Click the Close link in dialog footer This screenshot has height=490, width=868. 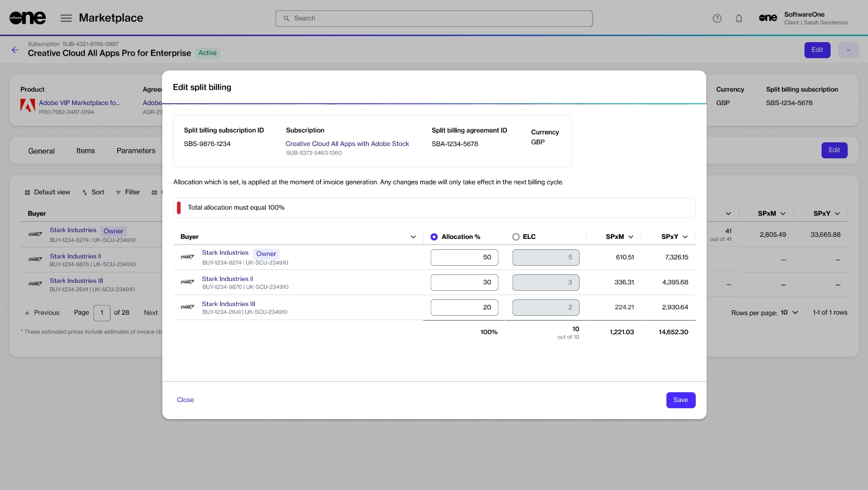click(185, 400)
